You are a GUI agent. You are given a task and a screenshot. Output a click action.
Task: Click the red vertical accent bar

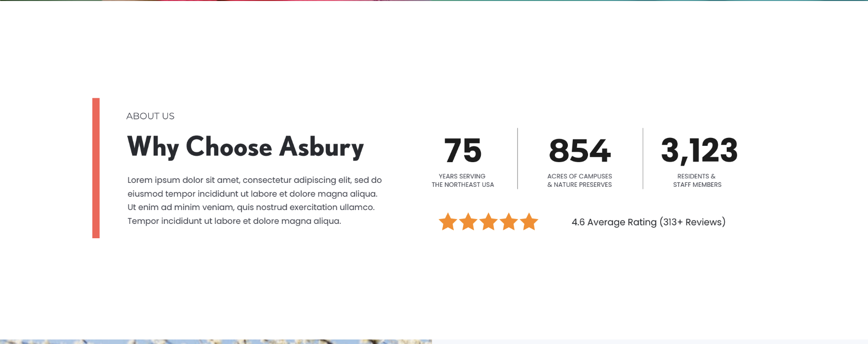click(96, 168)
